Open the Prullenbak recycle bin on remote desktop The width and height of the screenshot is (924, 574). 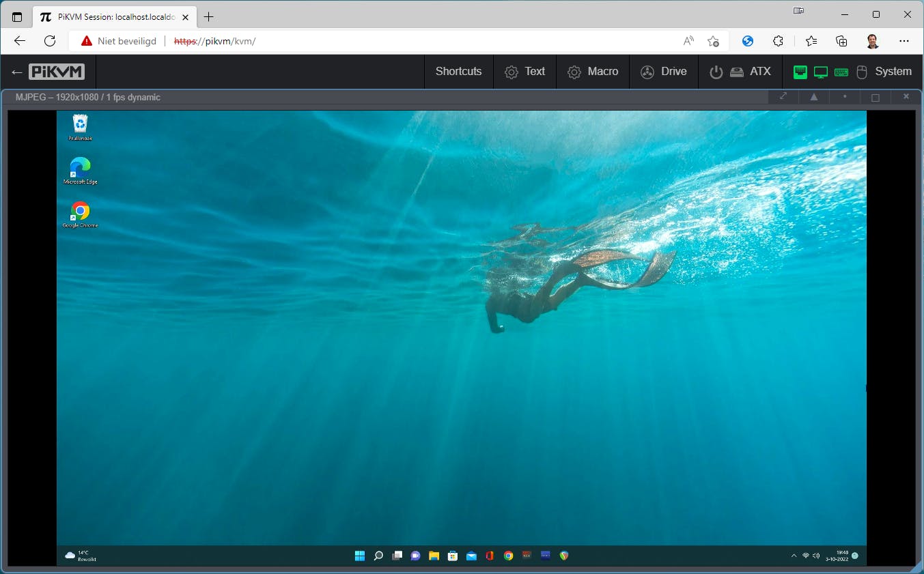tap(81, 128)
